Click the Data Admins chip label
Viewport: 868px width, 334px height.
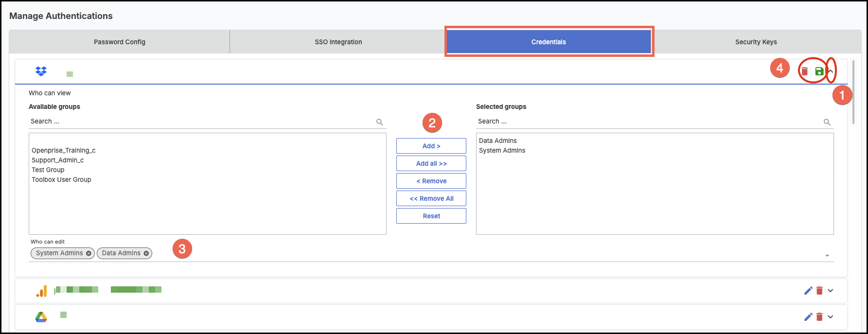(x=121, y=253)
